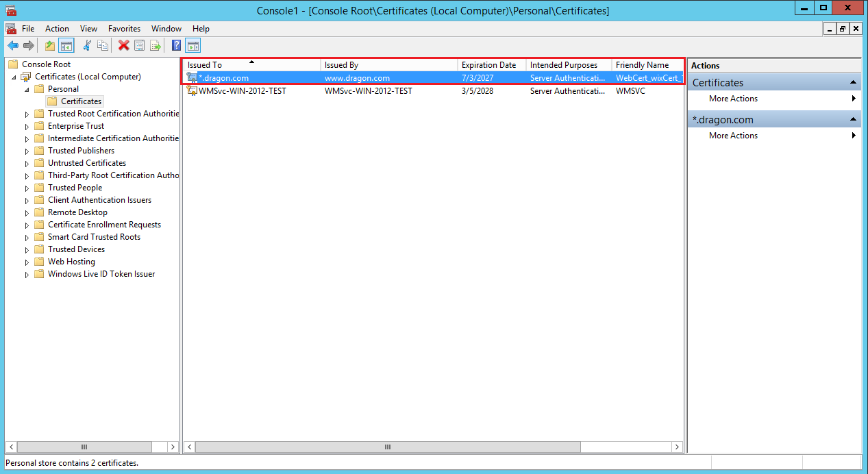The height and width of the screenshot is (474, 868).
Task: Click the certificate list horizontal scrollbar thumb
Action: click(388, 447)
